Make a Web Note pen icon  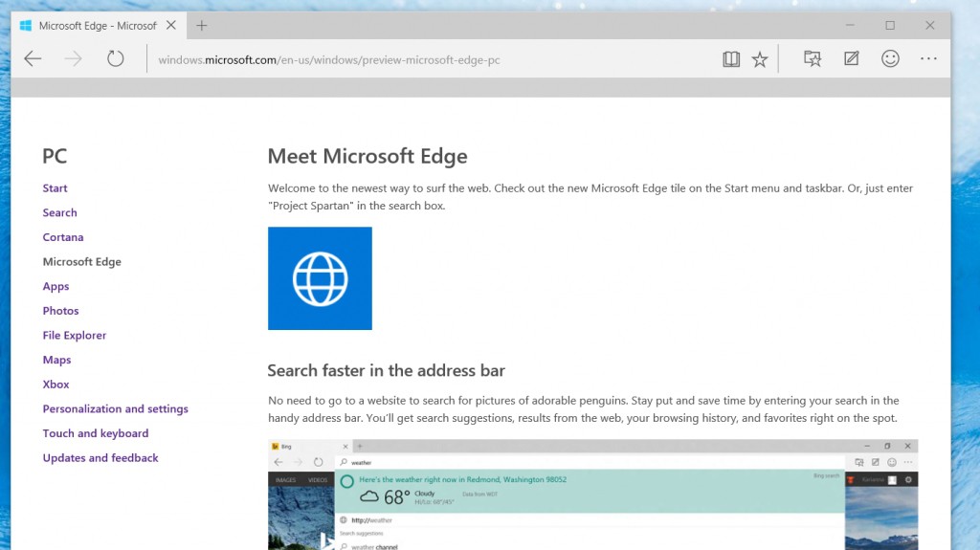click(851, 59)
